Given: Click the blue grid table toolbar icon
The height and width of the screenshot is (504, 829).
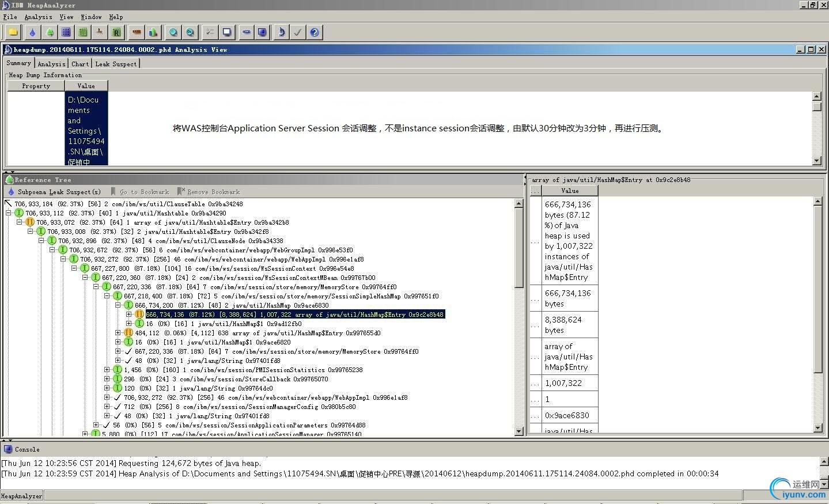Looking at the screenshot, I should (66, 32).
